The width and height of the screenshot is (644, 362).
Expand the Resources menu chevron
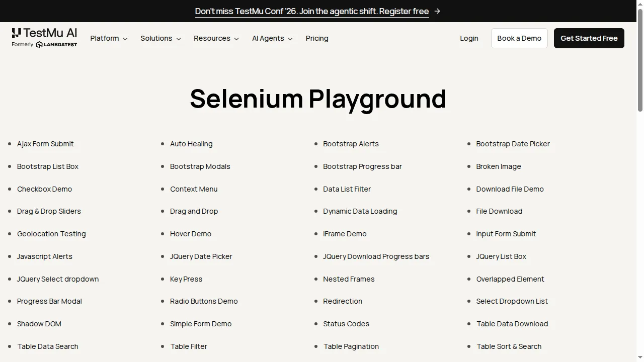[236, 39]
